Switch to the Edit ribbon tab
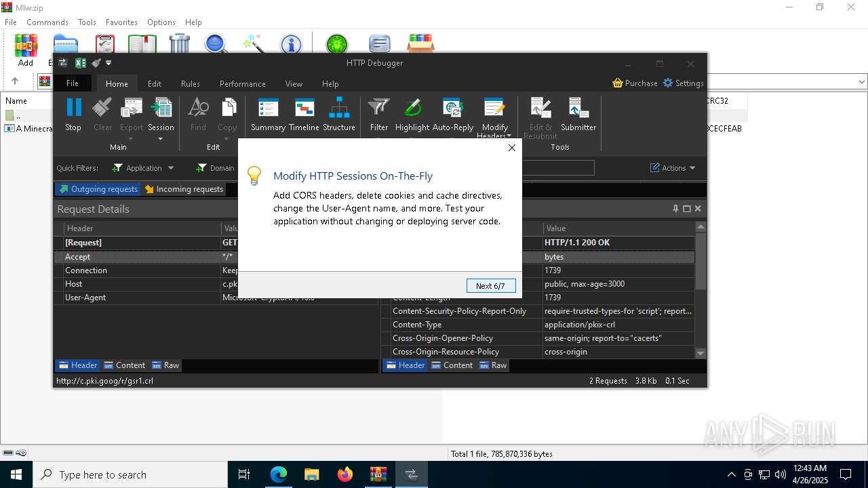This screenshot has height=488, width=868. pos(155,83)
